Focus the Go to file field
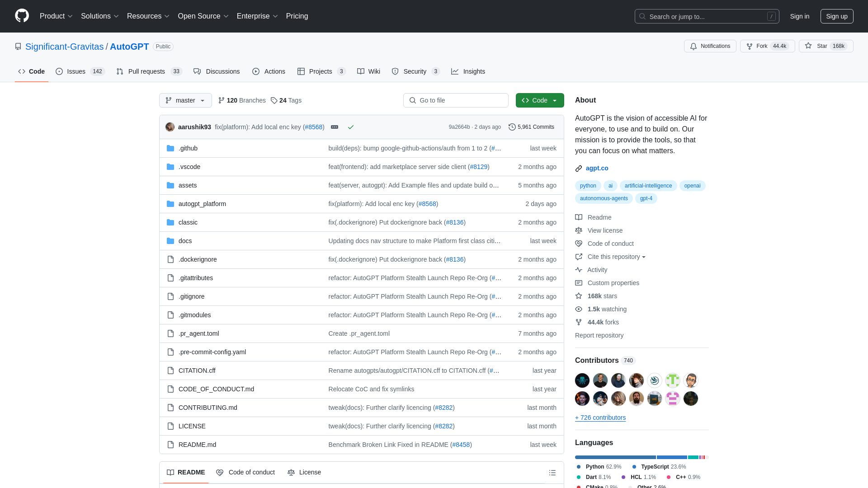 456,100
